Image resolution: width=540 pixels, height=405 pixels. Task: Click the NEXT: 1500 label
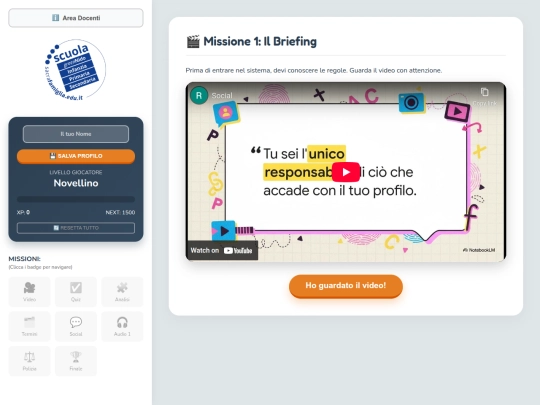pos(120,212)
